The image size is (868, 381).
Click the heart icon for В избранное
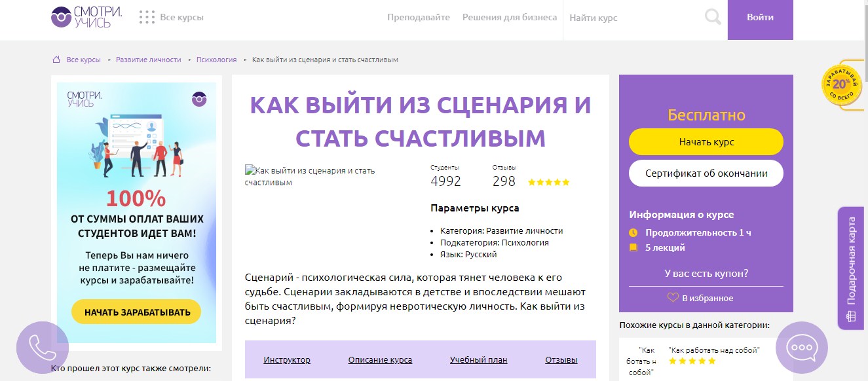[673, 298]
